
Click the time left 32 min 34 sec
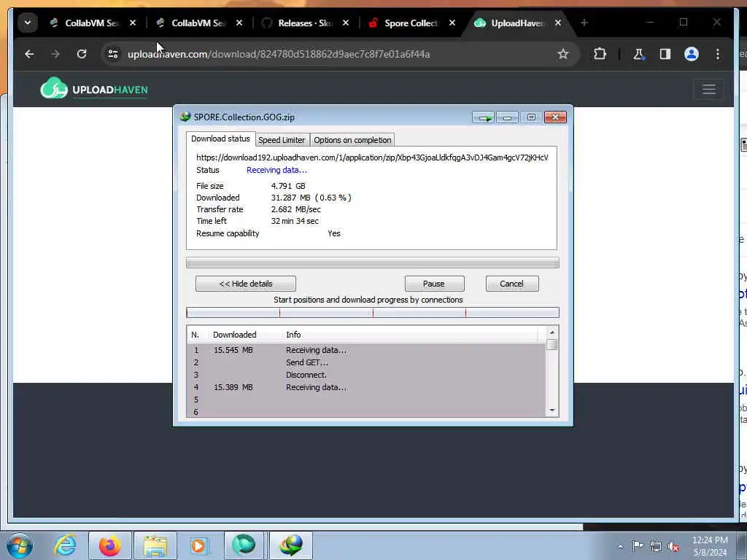click(x=295, y=221)
